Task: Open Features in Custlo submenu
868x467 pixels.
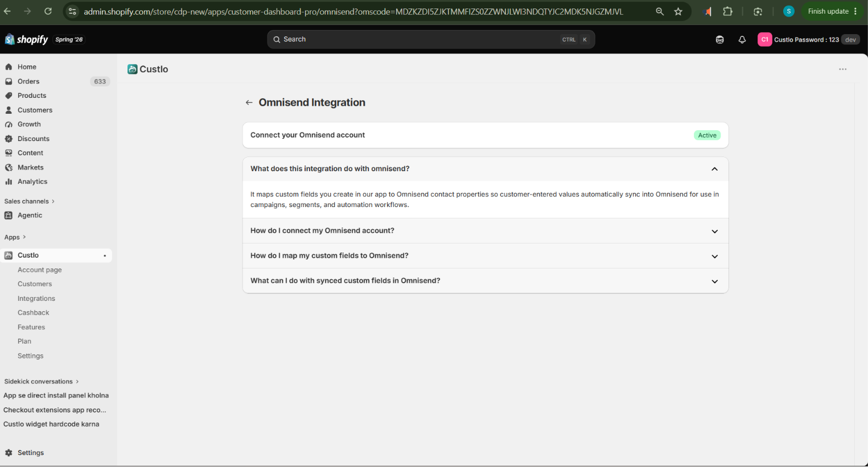Action: point(31,328)
